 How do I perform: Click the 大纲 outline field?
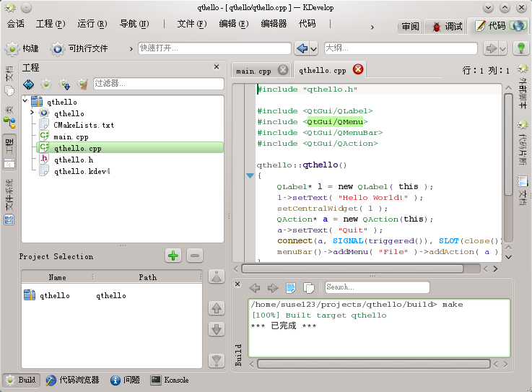401,48
